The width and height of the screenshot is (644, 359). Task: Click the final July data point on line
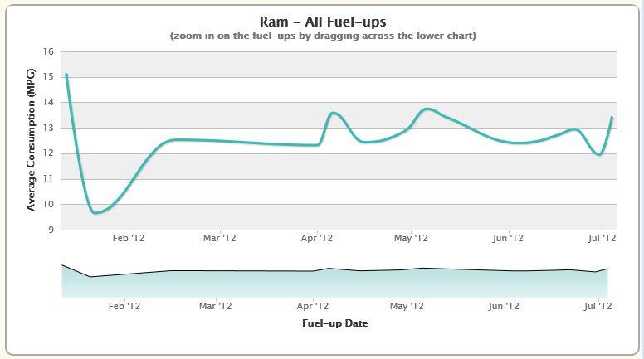click(612, 118)
